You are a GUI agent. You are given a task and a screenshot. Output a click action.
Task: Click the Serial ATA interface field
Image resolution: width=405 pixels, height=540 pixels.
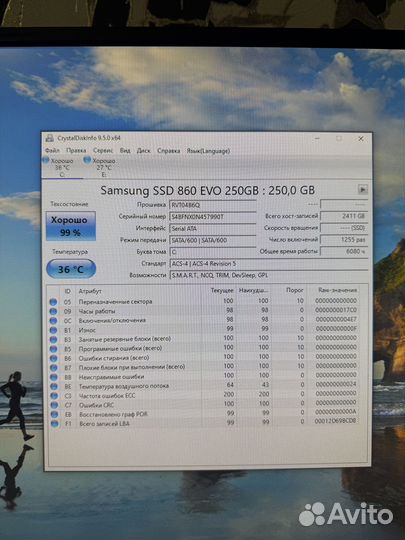coord(212,229)
